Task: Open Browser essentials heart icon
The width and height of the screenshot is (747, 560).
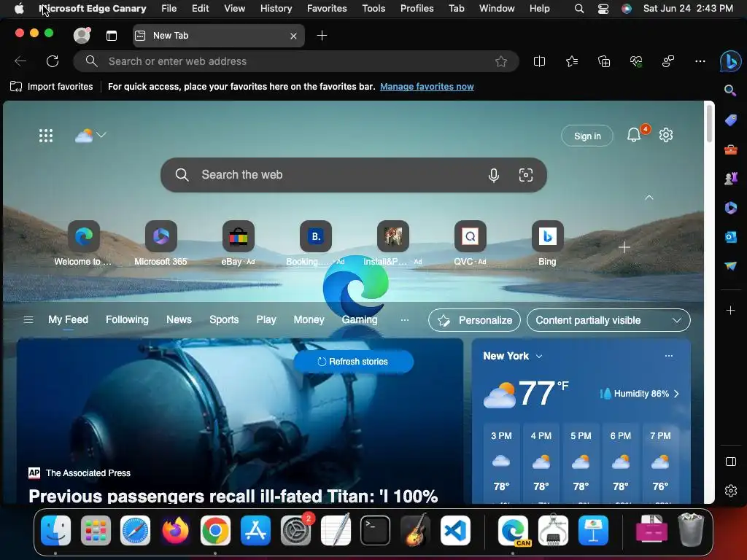Action: pos(636,61)
